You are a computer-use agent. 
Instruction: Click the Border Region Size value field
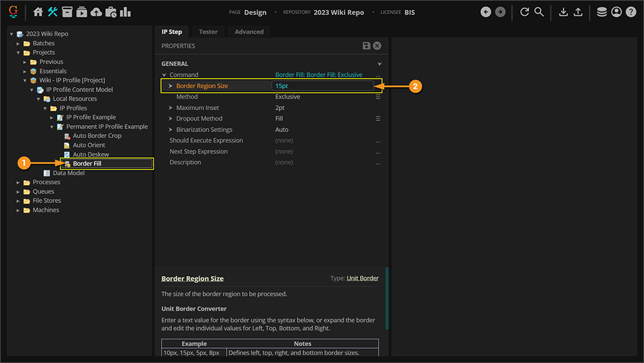pos(322,86)
